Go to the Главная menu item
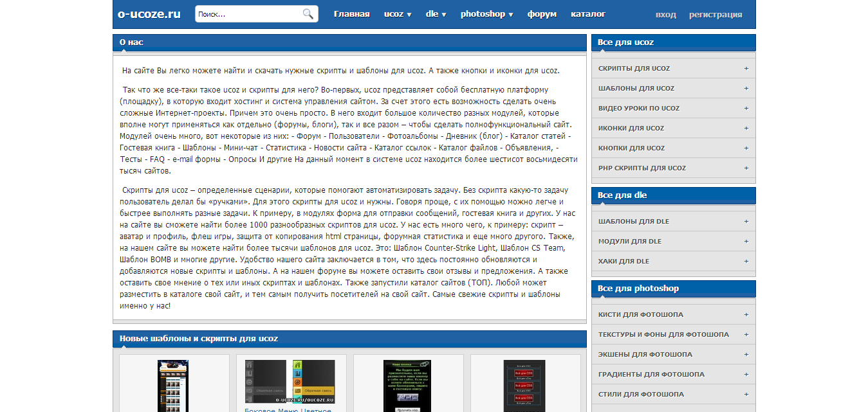Screen dimensions: 868x412 [351, 14]
